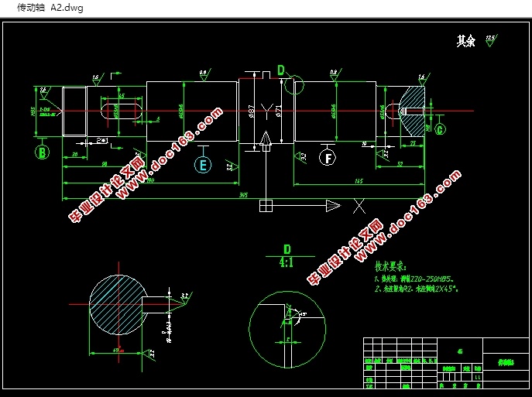Click the UCS X-axis arrowhead
Viewport: 532px width, 397px height.
click(333, 205)
